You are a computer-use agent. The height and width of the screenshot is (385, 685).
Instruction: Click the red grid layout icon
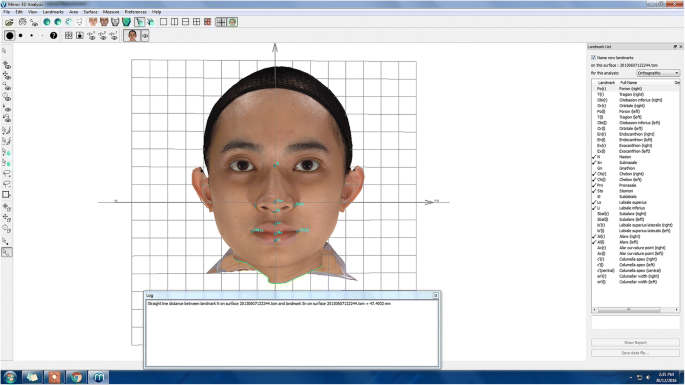[208, 22]
